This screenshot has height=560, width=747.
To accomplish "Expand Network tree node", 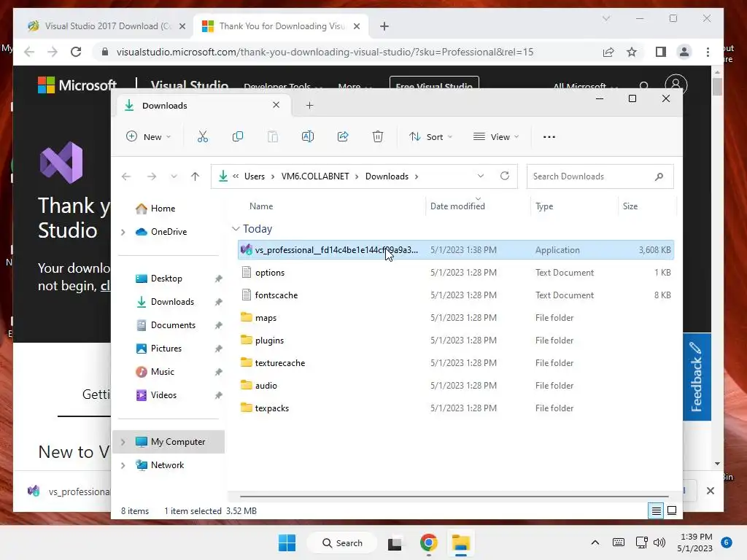I will pos(123,465).
